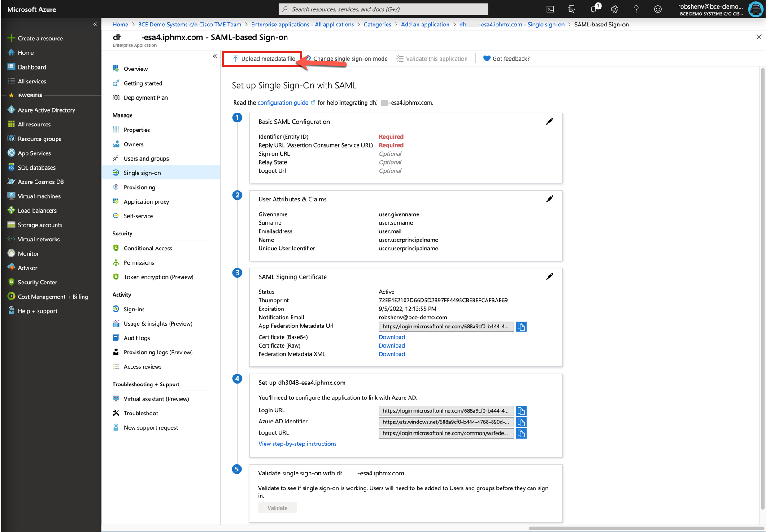Image resolution: width=766 pixels, height=532 pixels.
Task: Click the Monitor sidebar icon
Action: pyautogui.click(x=11, y=253)
